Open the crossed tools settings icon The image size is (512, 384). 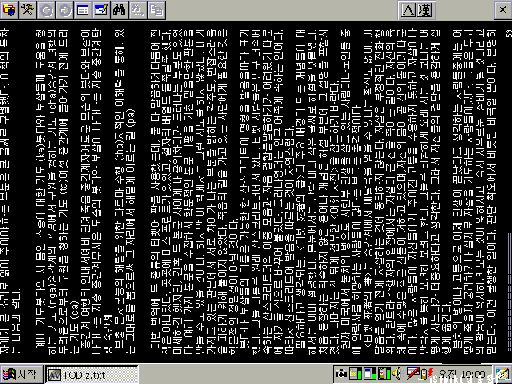click(x=28, y=10)
